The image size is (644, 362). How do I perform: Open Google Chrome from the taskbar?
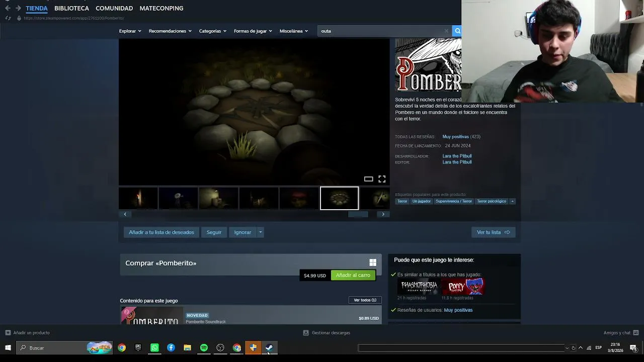click(122, 348)
